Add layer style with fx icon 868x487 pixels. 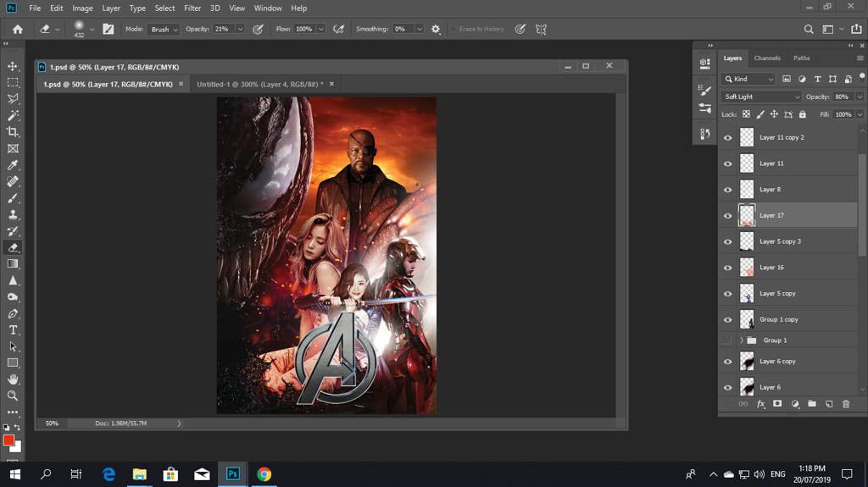click(760, 404)
